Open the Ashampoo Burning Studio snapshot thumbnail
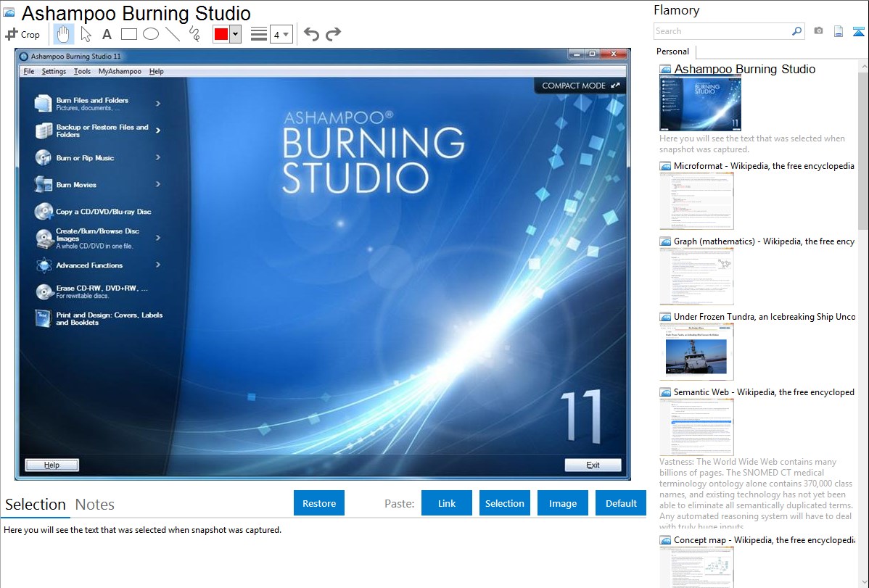Image resolution: width=869 pixels, height=588 pixels. 700,104
